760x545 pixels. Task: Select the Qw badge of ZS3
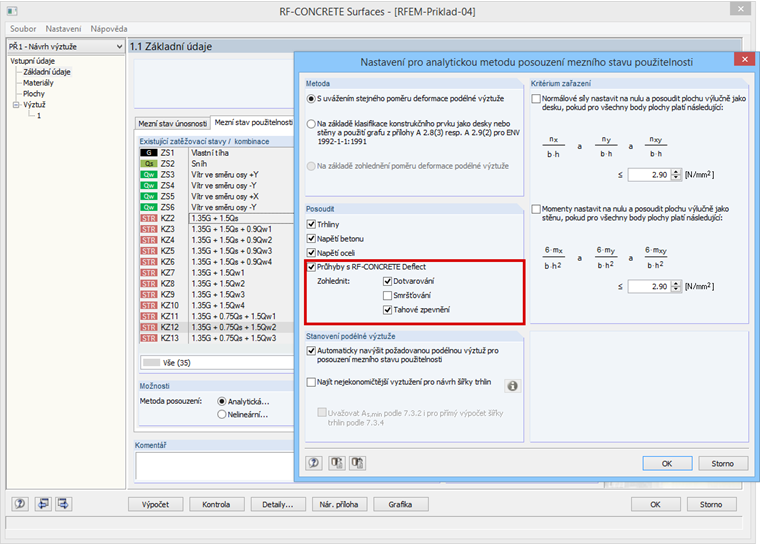coord(149,175)
